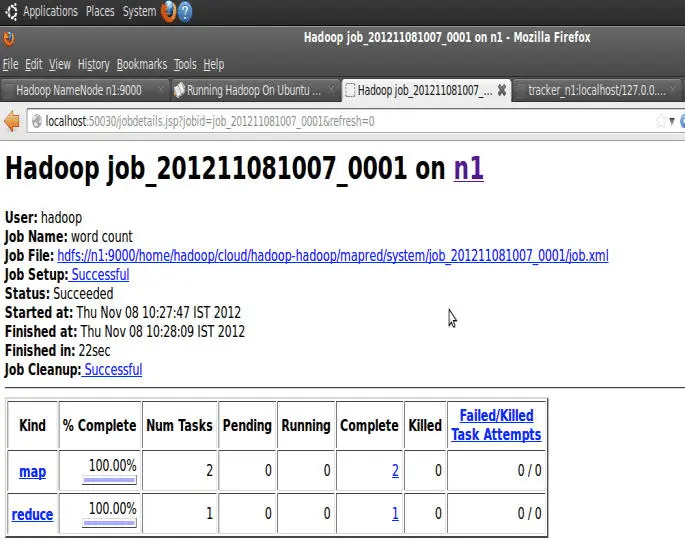This screenshot has width=685, height=546.
Task: Click the favicon of Running Hadoop tab
Action: click(179, 90)
